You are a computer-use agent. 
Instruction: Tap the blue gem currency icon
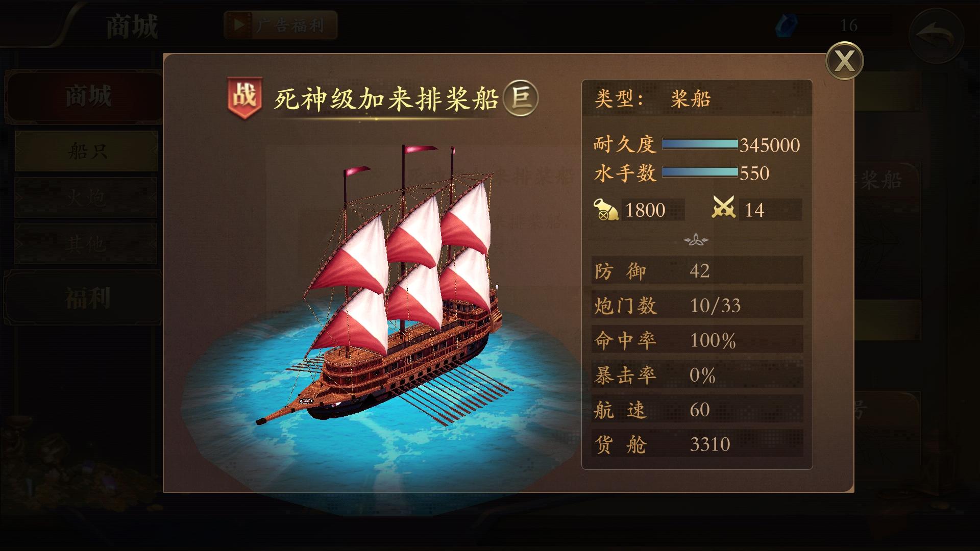click(785, 25)
